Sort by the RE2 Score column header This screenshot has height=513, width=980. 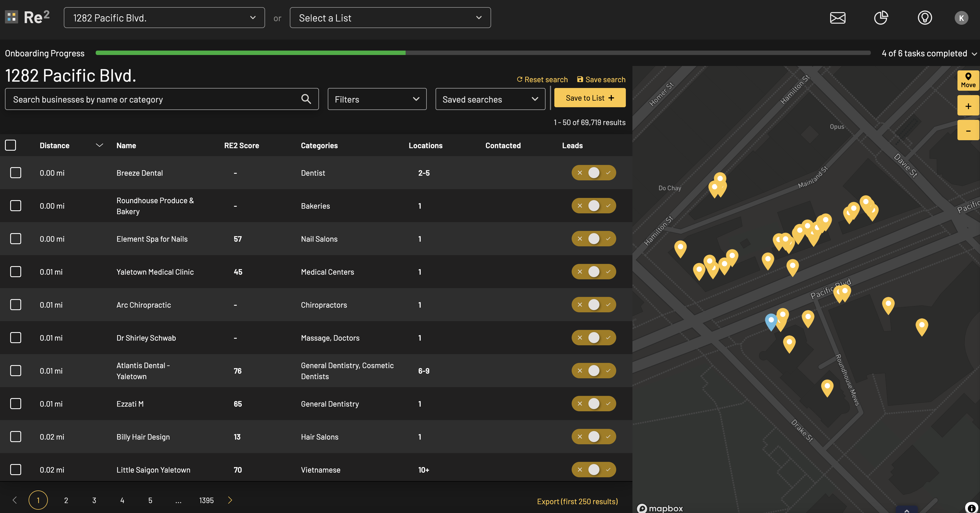click(x=241, y=146)
